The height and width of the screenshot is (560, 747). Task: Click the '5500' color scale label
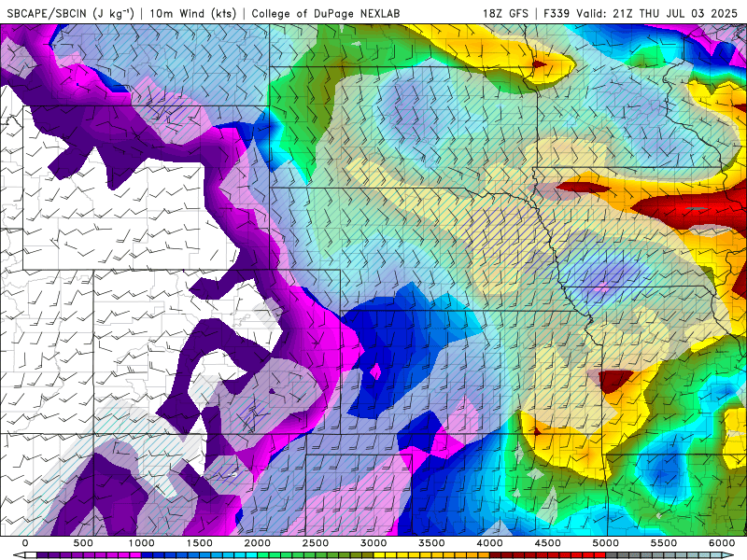pyautogui.click(x=664, y=543)
